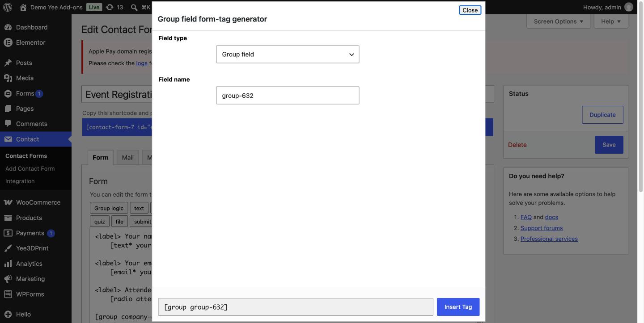
Task: Open the updates icon showing 13
Action: point(110,7)
